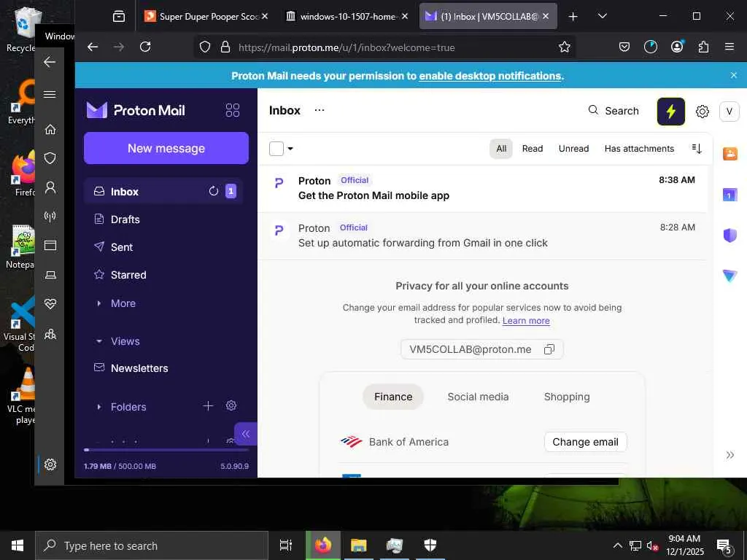Click the Firefox View icon in tab bar
This screenshot has width=747, height=560.
(x=119, y=17)
